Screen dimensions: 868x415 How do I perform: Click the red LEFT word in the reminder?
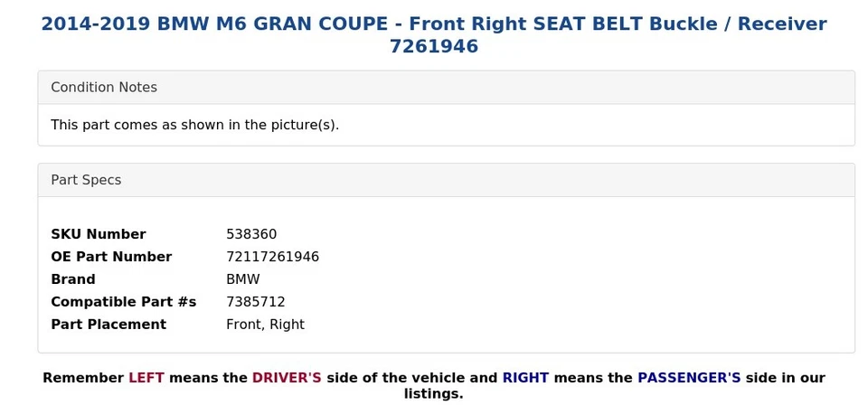pos(146,378)
